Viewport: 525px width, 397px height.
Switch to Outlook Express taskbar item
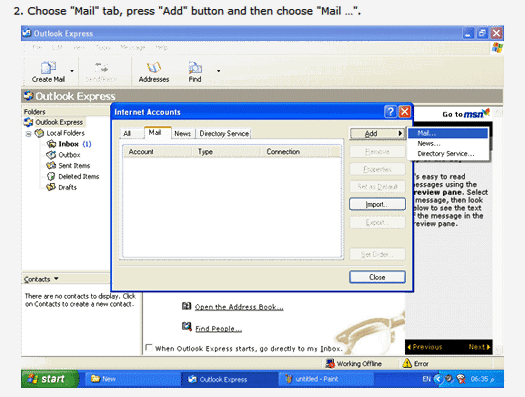[230, 379]
